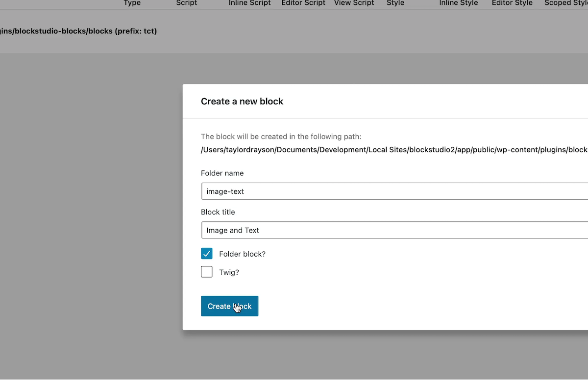Click inside the Block title input

pos(343,230)
